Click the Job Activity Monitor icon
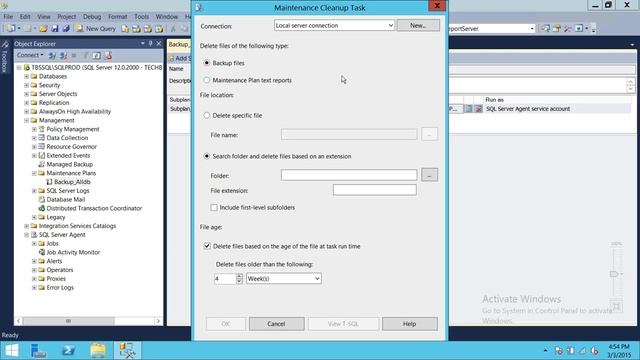 tap(42, 252)
